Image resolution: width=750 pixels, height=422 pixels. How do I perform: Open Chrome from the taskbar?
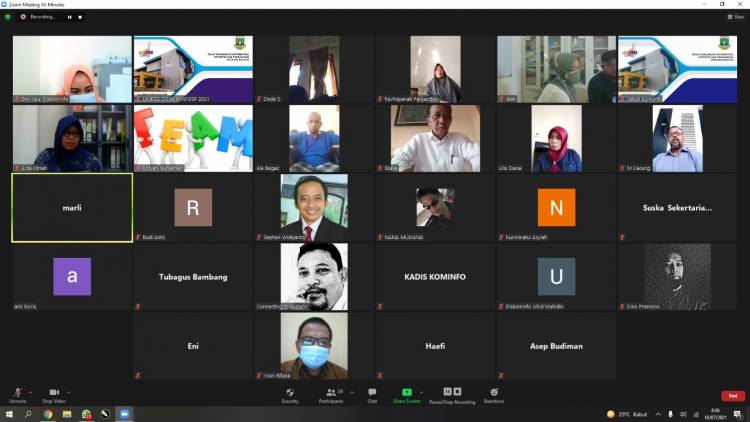[48, 414]
